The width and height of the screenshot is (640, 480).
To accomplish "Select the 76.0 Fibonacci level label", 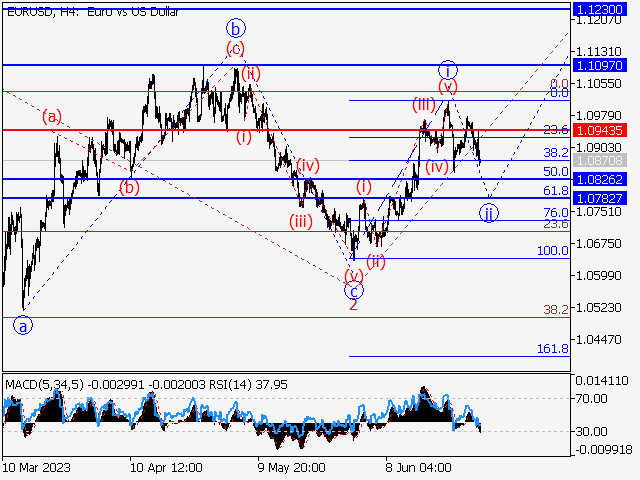I will click(556, 212).
